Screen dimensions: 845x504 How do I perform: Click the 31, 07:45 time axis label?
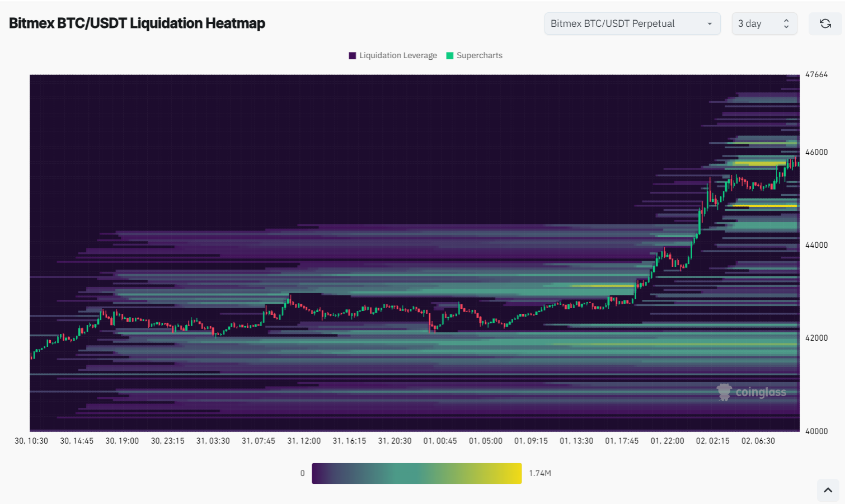259,441
